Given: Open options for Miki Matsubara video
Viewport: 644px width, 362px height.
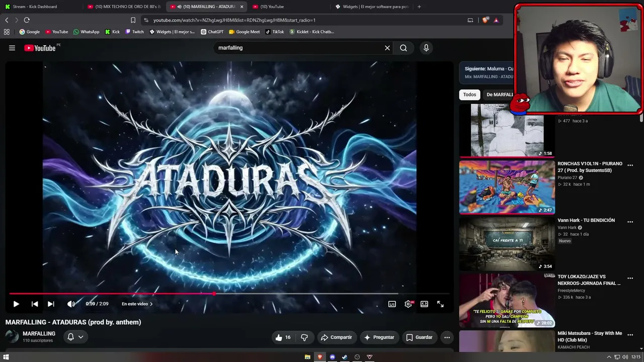Looking at the screenshot, I should [x=630, y=334].
